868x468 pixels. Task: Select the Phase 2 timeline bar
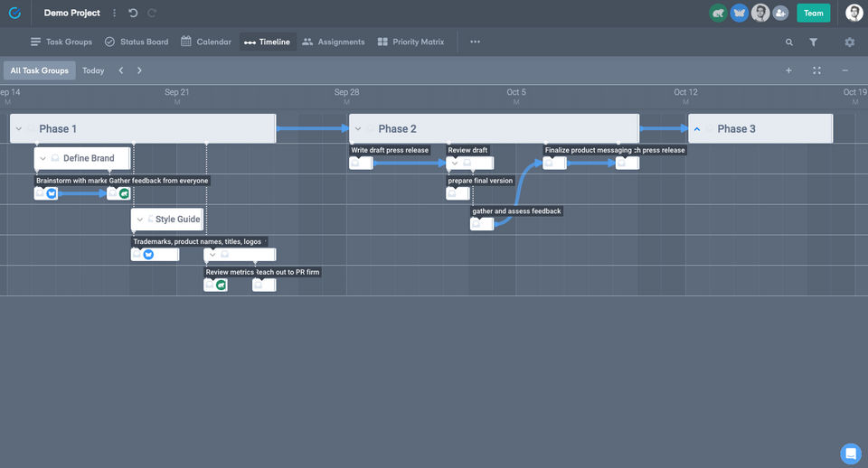(494, 129)
